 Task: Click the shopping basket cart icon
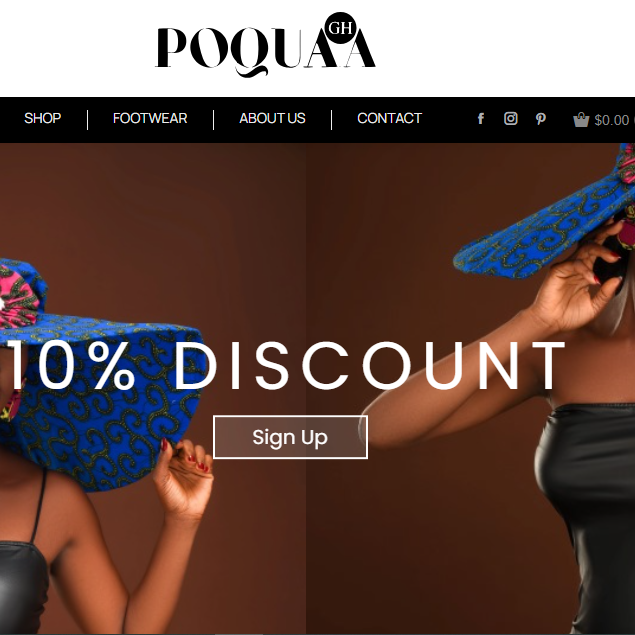point(581,119)
